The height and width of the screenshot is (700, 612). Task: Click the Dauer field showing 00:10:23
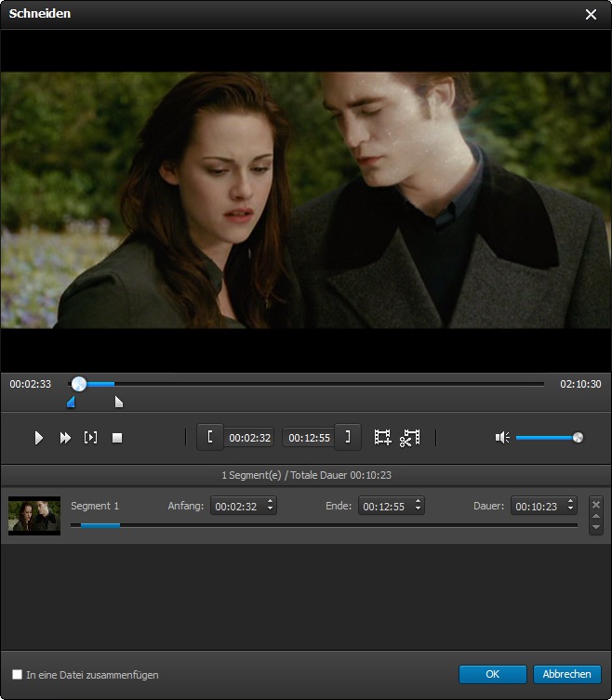pos(544,506)
